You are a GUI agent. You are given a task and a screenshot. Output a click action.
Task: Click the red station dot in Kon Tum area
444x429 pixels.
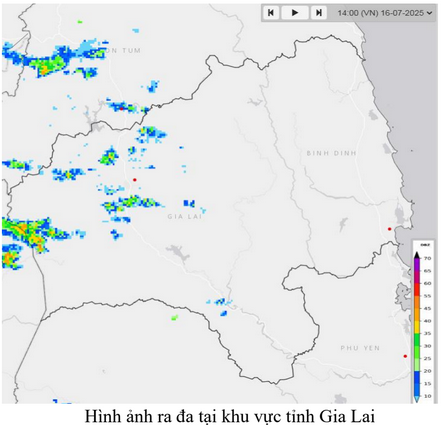tap(121, 109)
